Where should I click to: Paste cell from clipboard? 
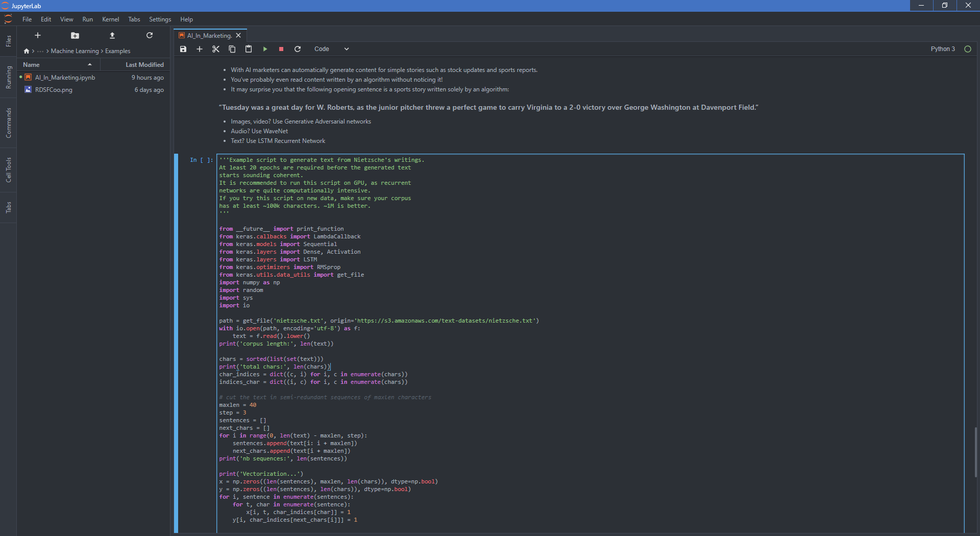click(x=249, y=49)
